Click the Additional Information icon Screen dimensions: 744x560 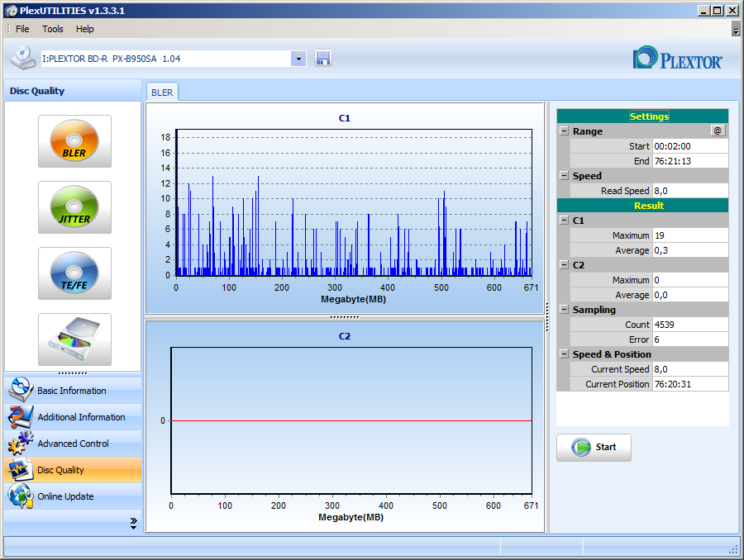pos(21,416)
